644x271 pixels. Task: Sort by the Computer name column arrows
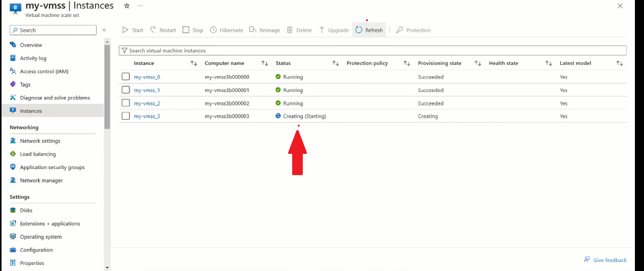point(264,63)
